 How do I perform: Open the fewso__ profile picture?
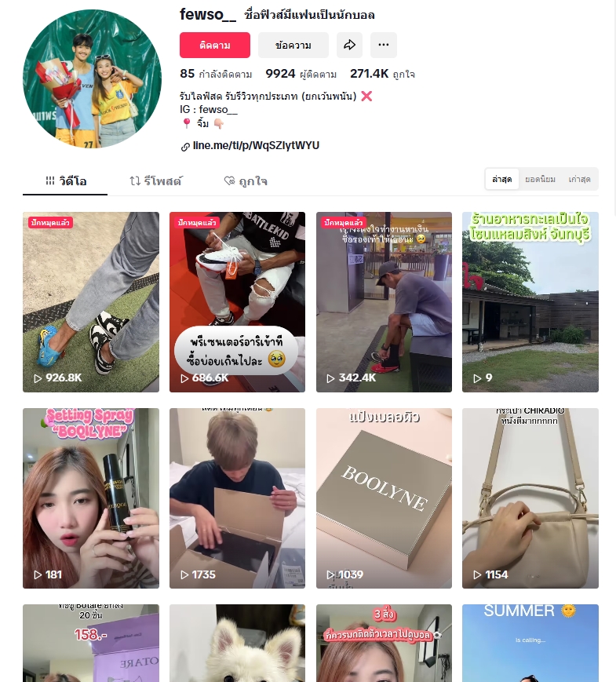coord(93,78)
